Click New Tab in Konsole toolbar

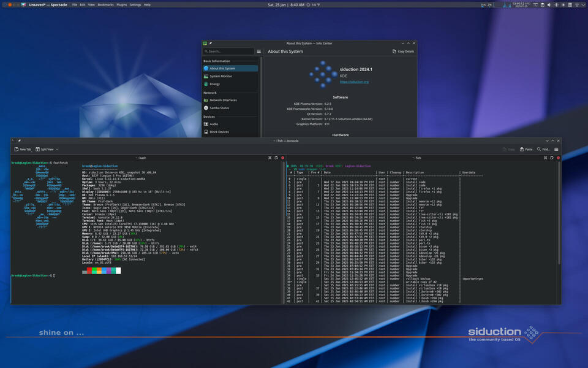tap(23, 150)
